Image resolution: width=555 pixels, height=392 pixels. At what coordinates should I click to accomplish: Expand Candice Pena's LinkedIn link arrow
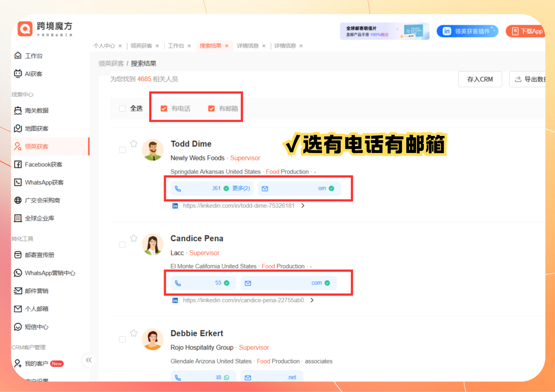pos(312,300)
